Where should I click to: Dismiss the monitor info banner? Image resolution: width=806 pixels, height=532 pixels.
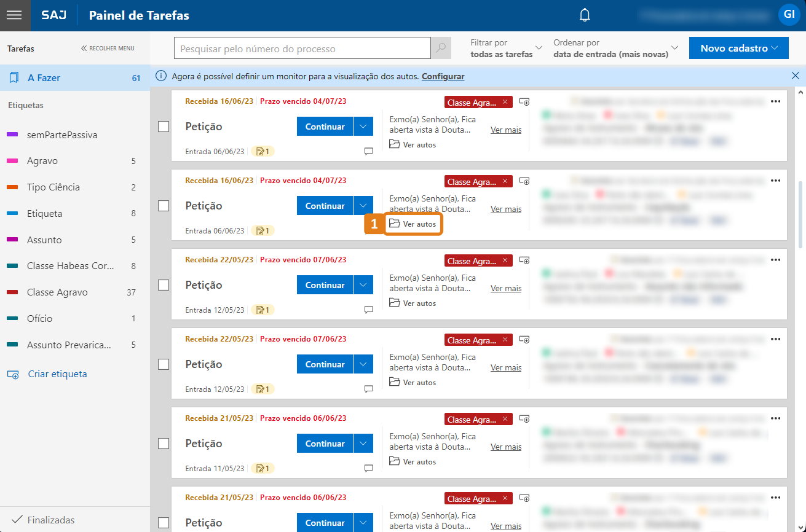(x=795, y=76)
